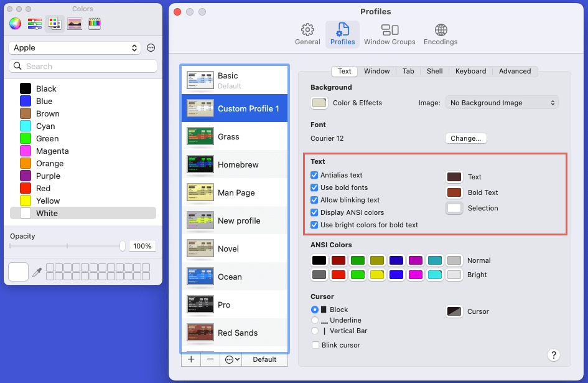Open the No Background Image dropdown
The image size is (588, 383).
(x=502, y=103)
